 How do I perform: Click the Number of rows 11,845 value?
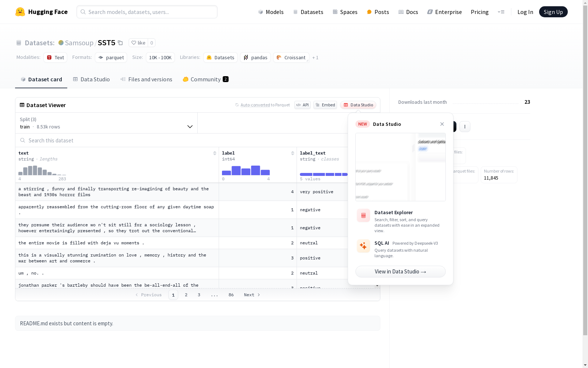(x=491, y=178)
